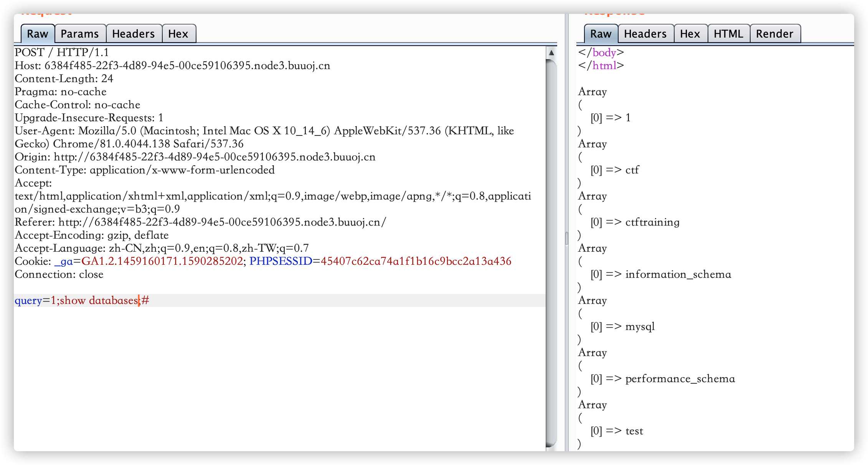This screenshot has height=465, width=868.
Task: Click the splitter handle between request and response
Action: [567, 239]
